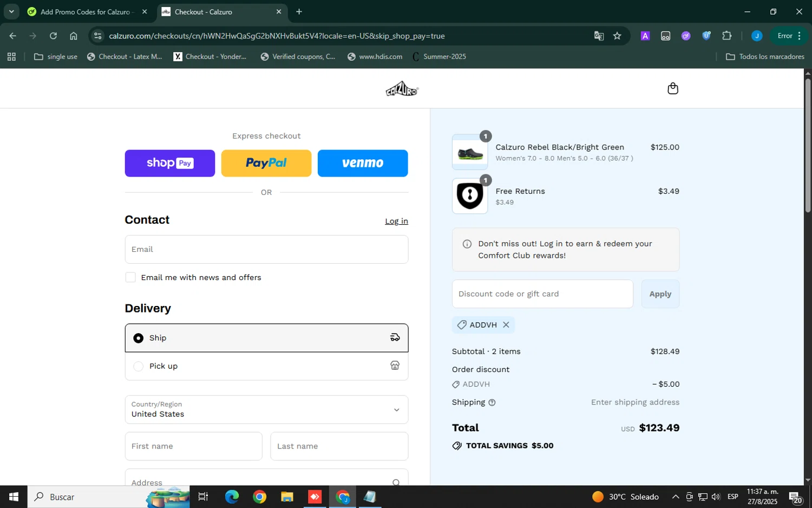Open Todos los marcadores folder
The image size is (812, 508).
point(765,56)
